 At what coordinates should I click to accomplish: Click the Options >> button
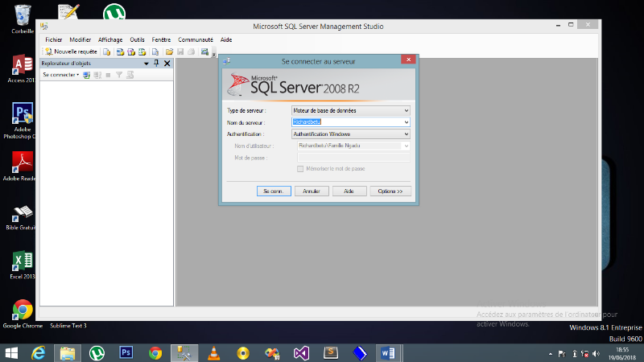(x=390, y=191)
